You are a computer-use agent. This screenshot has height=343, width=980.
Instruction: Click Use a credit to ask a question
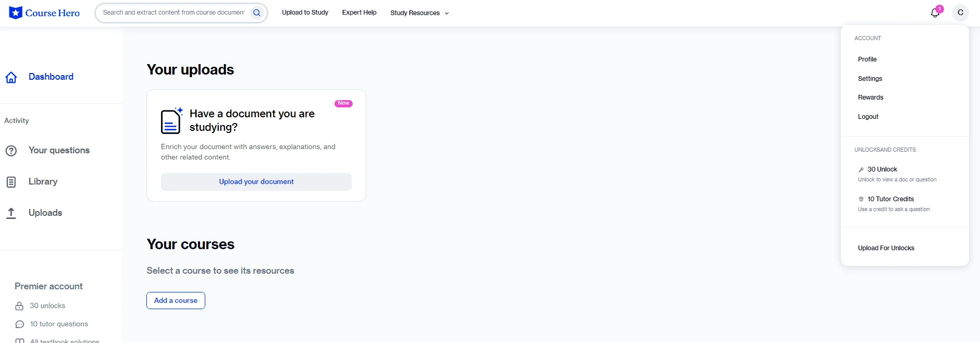(x=894, y=210)
